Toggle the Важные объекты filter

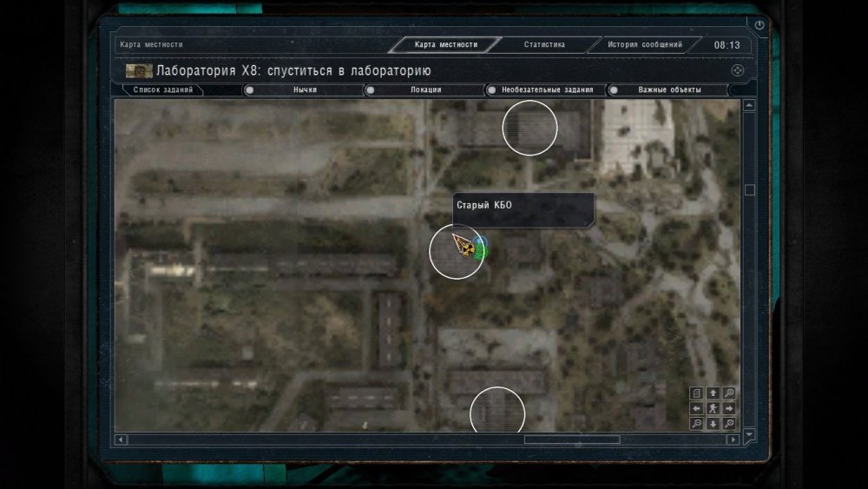[x=667, y=89]
